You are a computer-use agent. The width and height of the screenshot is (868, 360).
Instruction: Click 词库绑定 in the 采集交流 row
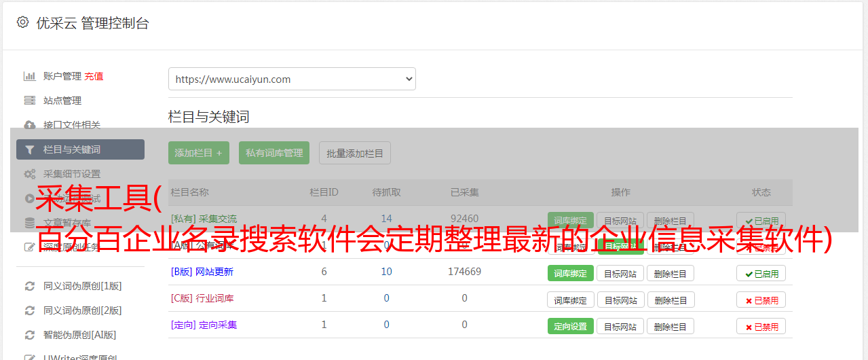click(571, 221)
